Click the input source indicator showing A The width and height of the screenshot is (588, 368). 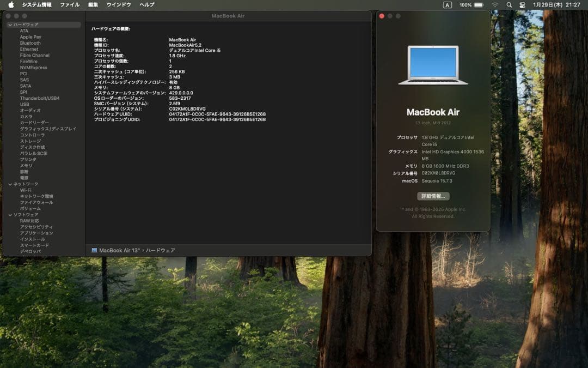(446, 5)
